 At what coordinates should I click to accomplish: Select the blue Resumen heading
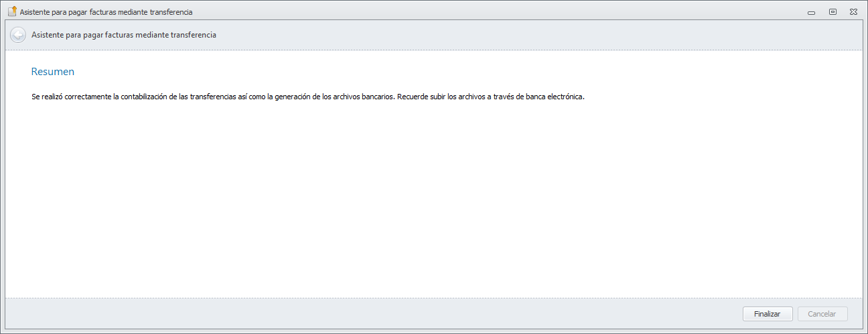[53, 71]
